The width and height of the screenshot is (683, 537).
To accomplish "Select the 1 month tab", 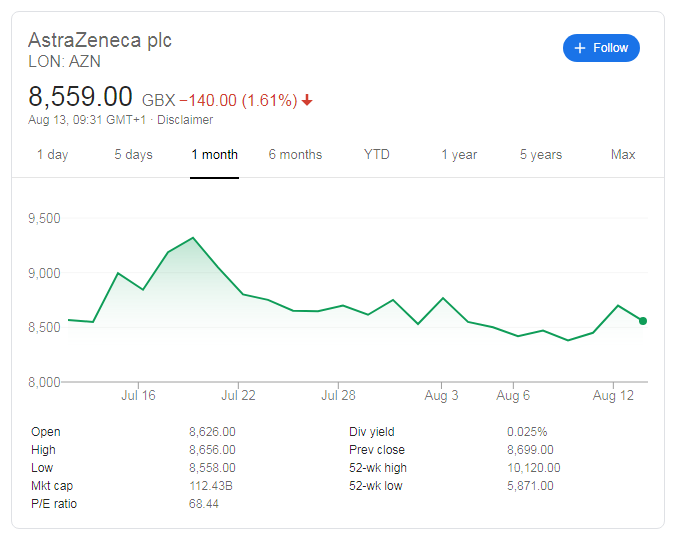I will tap(215, 155).
